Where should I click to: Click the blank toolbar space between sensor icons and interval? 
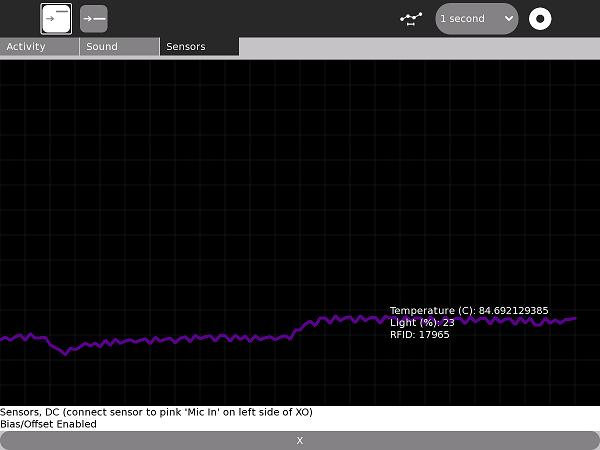click(x=250, y=18)
